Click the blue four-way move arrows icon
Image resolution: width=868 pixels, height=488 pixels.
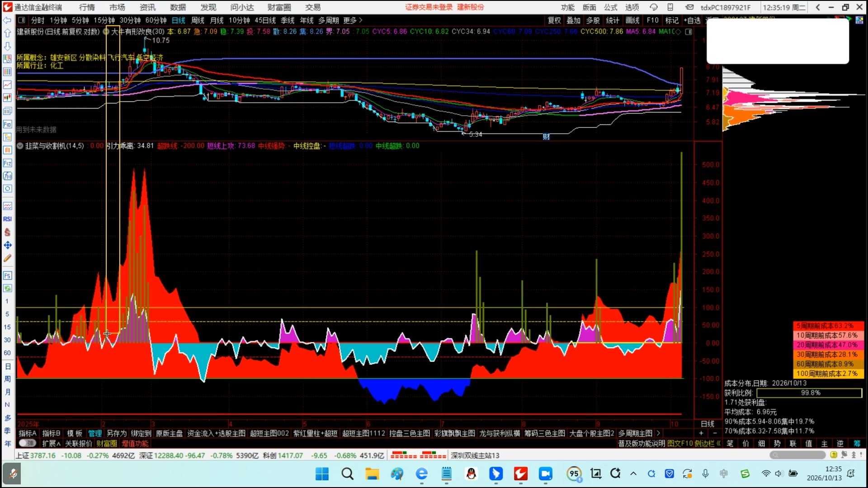pyautogui.click(x=7, y=245)
